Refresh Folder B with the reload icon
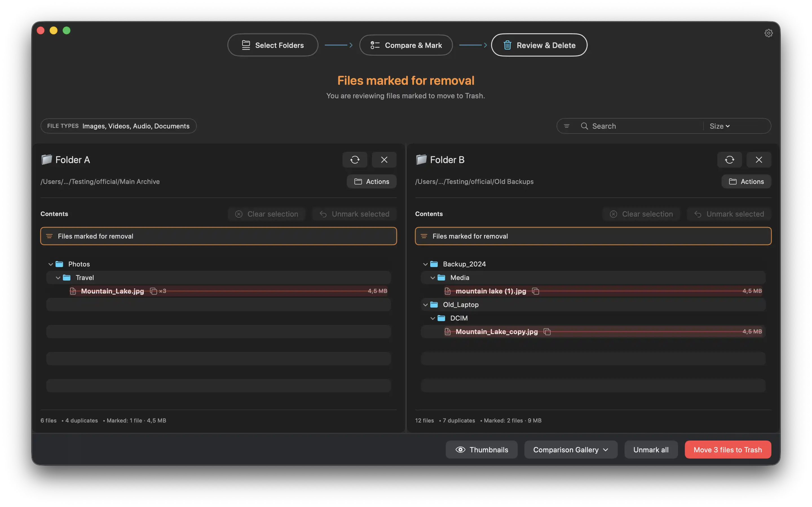 [729, 160]
